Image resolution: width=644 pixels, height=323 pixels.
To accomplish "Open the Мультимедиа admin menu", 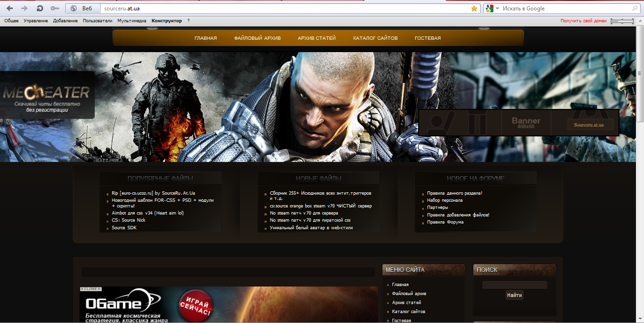I will pos(132,21).
